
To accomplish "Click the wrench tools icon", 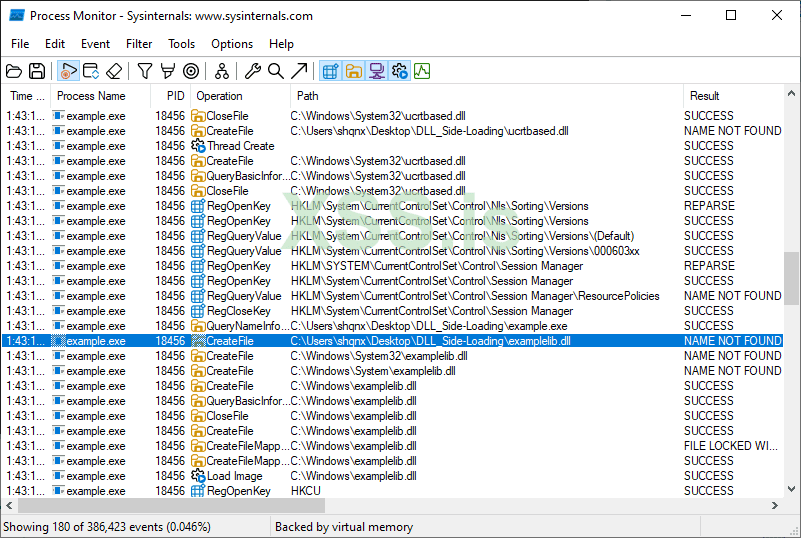I will point(253,71).
